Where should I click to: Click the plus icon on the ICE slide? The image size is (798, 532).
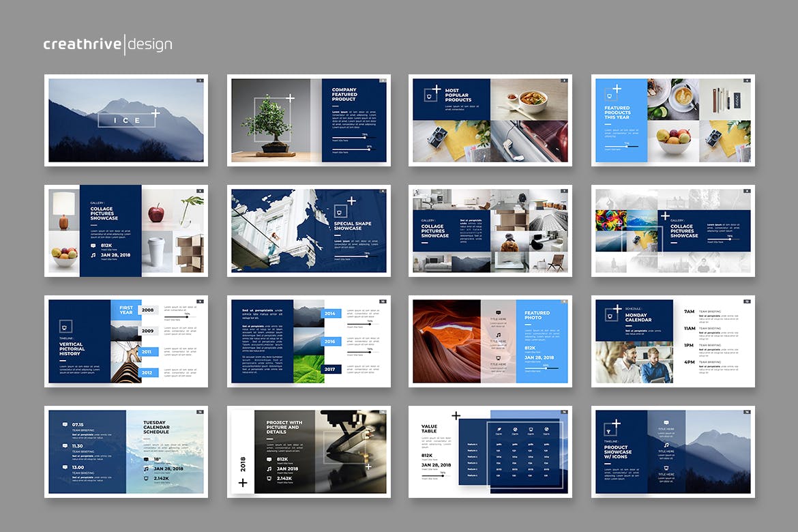156,113
